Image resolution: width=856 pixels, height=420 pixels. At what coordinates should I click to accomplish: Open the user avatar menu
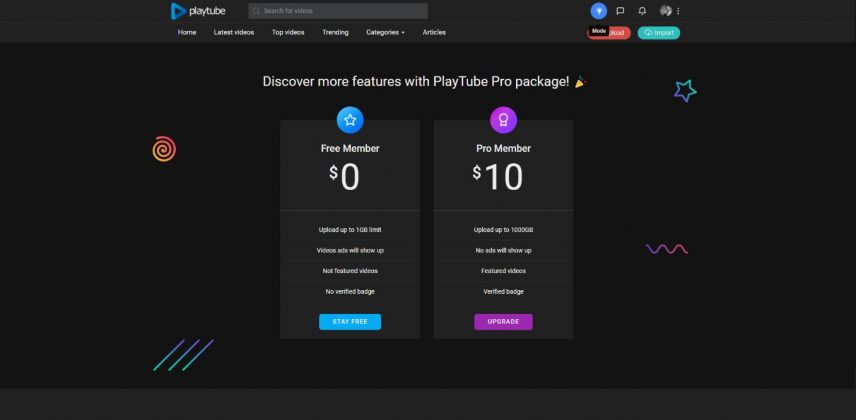(665, 11)
